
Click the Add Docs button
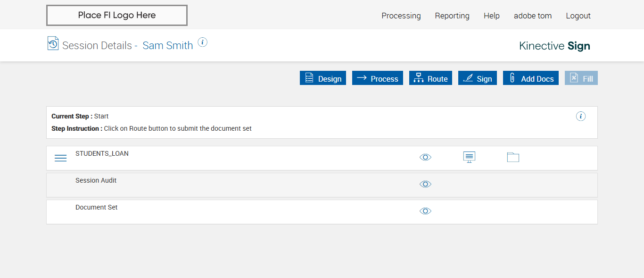coord(531,78)
